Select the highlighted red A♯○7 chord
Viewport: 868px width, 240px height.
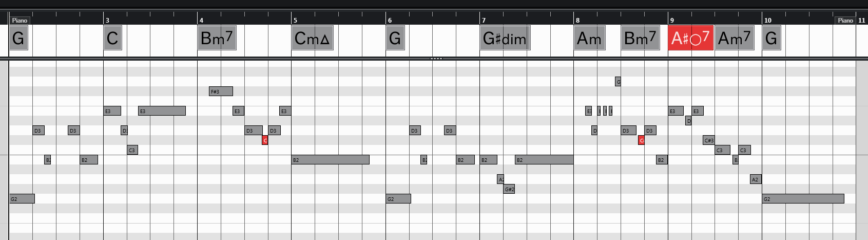pyautogui.click(x=690, y=38)
